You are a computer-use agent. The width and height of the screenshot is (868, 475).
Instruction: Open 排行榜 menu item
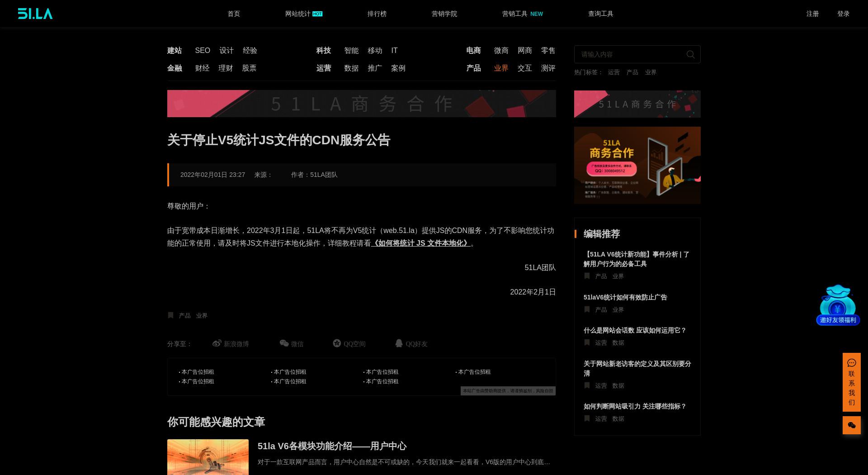(377, 14)
